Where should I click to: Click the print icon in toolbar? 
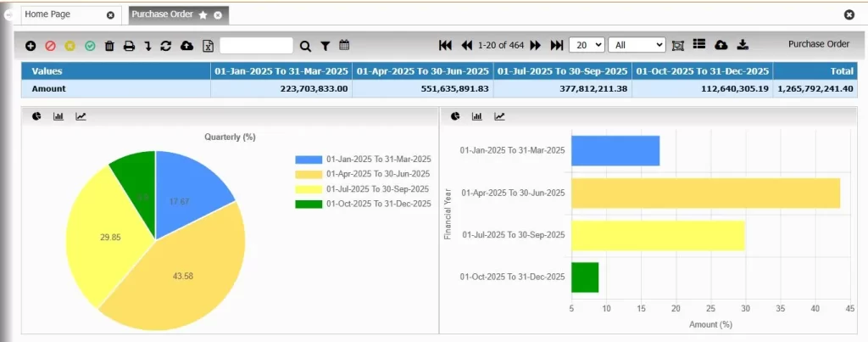(x=129, y=45)
